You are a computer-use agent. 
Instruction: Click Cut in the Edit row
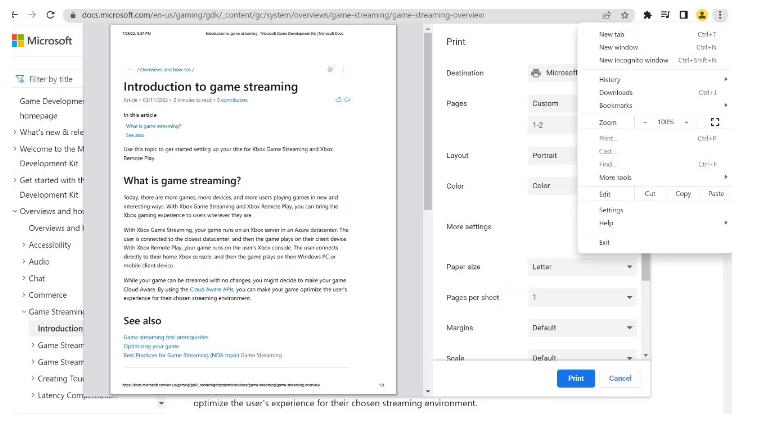[x=650, y=193]
